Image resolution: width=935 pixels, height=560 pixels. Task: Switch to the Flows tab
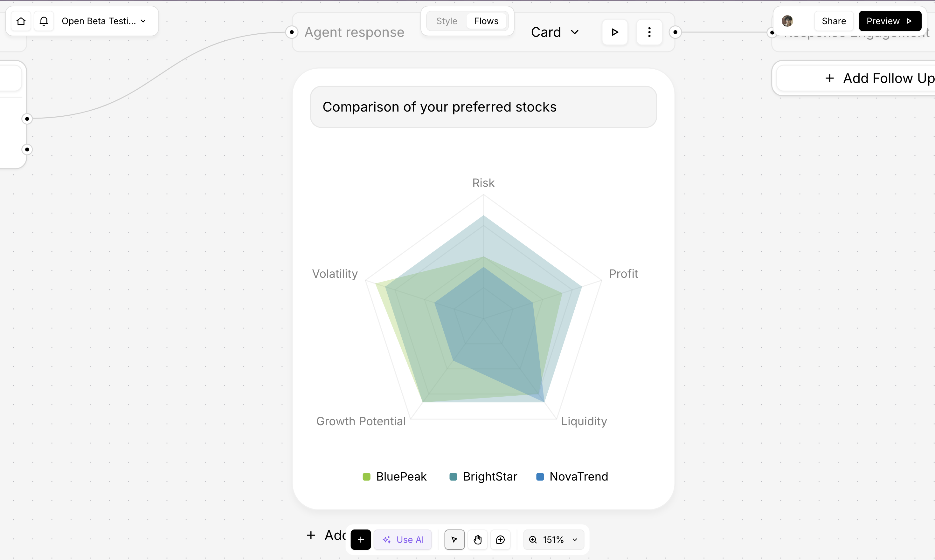click(x=486, y=21)
